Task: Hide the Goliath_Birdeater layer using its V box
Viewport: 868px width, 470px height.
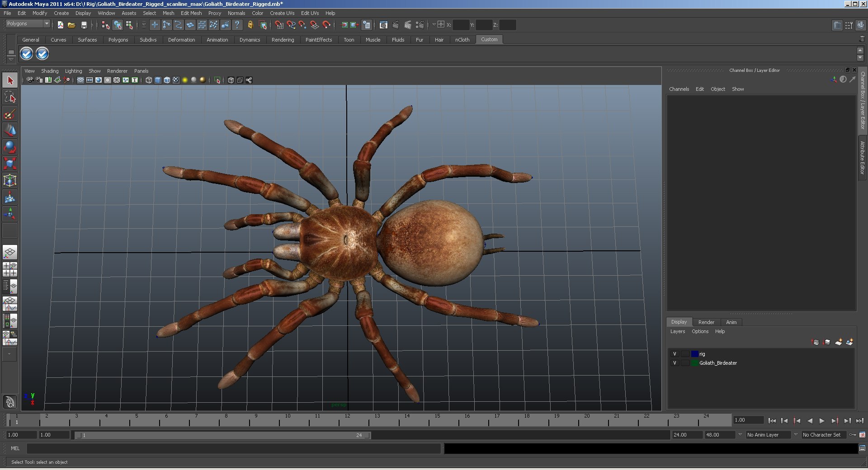Action: 675,363
